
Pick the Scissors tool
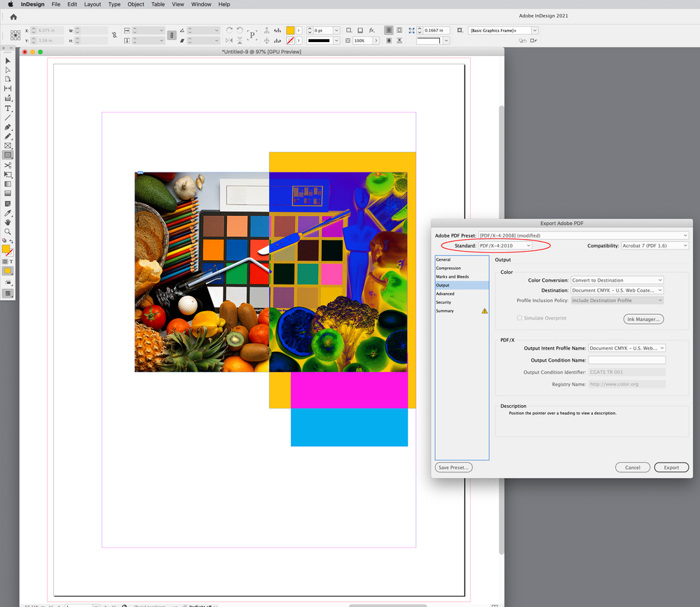[8, 165]
